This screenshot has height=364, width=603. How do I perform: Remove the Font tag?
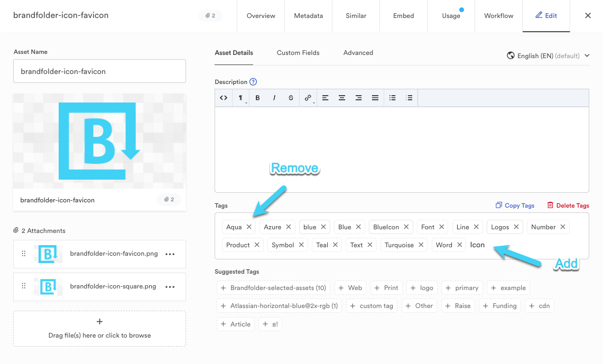441,227
